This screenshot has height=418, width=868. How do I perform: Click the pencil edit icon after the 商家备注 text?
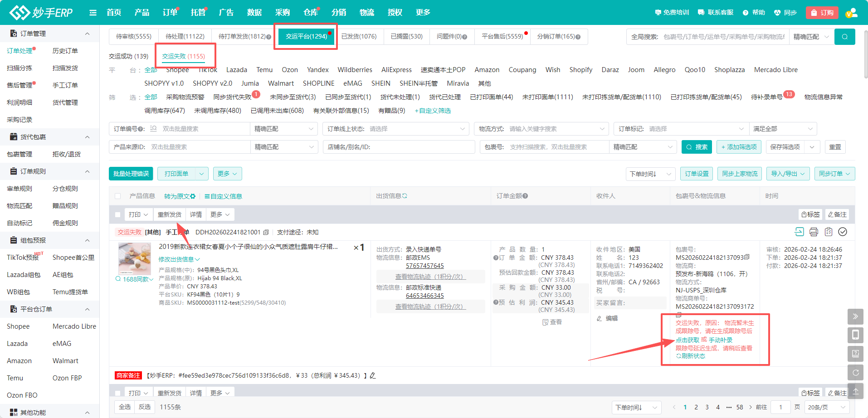[373, 375]
